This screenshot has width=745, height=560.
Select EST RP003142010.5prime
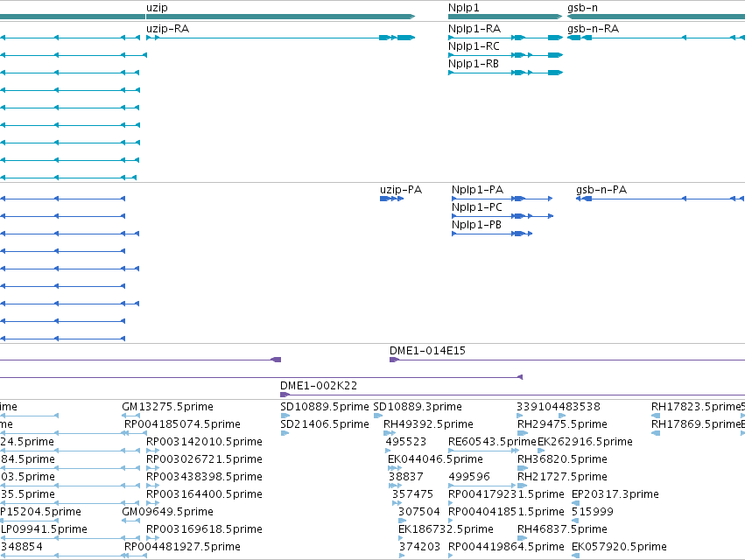click(204, 442)
